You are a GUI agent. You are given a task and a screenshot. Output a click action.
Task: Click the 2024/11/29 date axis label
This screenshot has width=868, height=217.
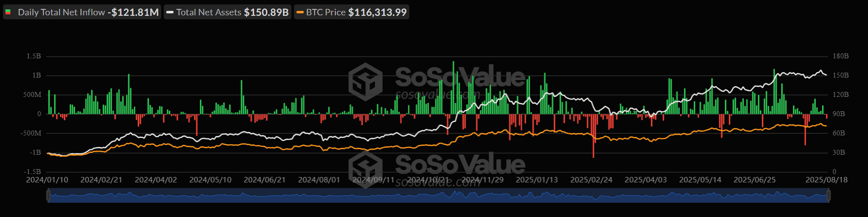pos(482,180)
